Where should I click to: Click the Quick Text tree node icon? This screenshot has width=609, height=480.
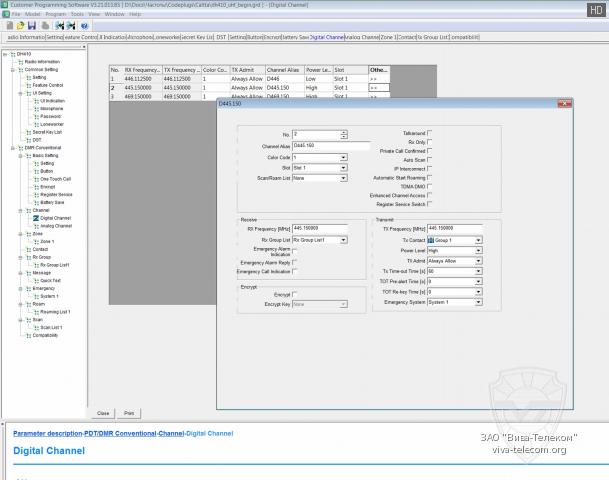click(36, 281)
